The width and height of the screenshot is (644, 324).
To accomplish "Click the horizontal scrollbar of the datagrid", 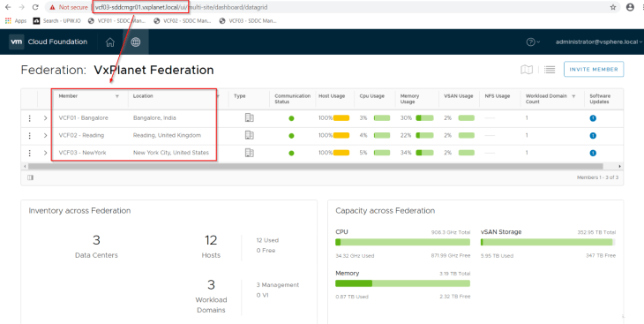I will click(316, 166).
